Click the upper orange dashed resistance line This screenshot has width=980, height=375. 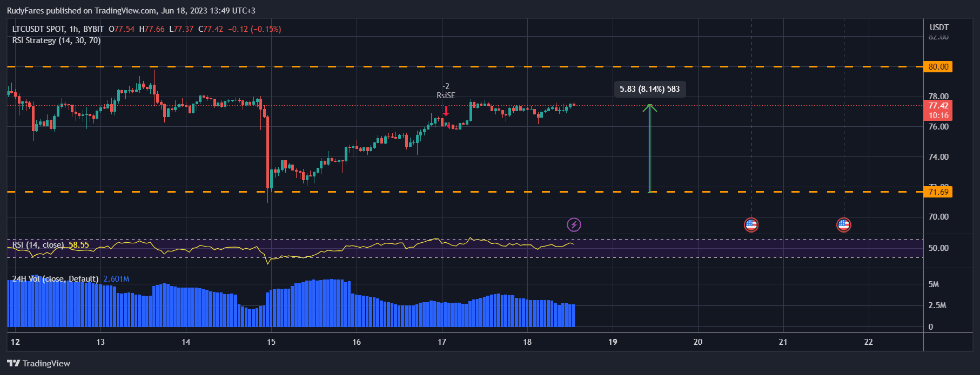click(x=324, y=67)
